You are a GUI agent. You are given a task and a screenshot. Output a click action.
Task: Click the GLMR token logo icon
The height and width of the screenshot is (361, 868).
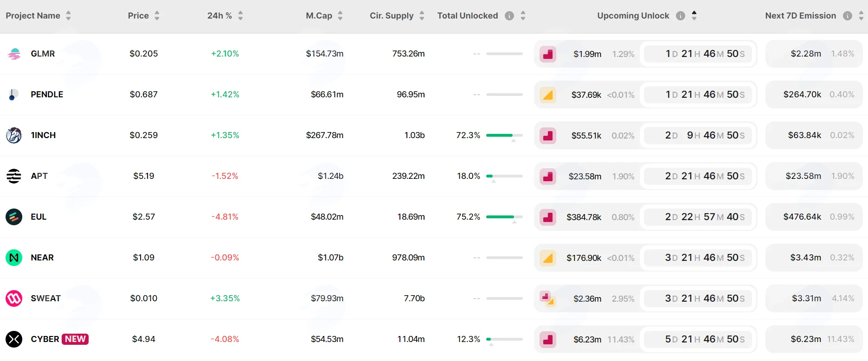pos(14,54)
